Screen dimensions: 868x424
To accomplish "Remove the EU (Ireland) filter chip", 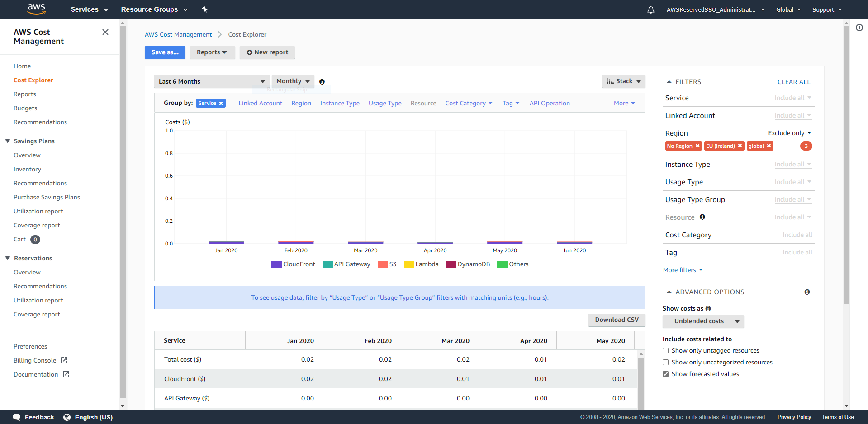I will (x=740, y=146).
